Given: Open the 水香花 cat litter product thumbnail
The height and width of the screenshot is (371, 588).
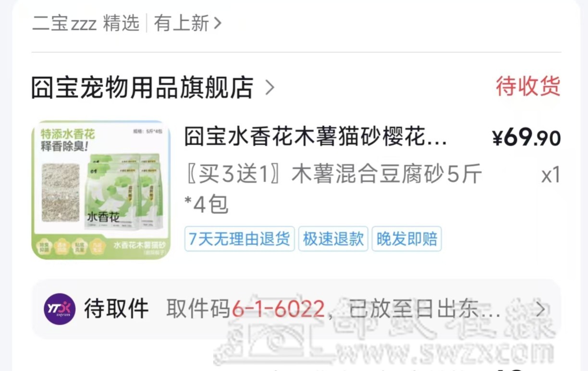Looking at the screenshot, I should click(x=101, y=190).
